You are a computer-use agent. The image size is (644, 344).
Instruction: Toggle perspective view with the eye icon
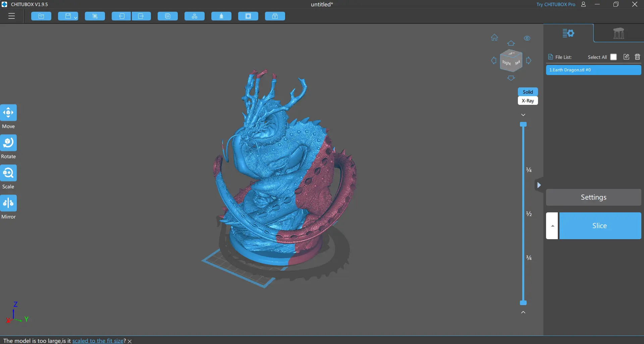click(x=527, y=38)
